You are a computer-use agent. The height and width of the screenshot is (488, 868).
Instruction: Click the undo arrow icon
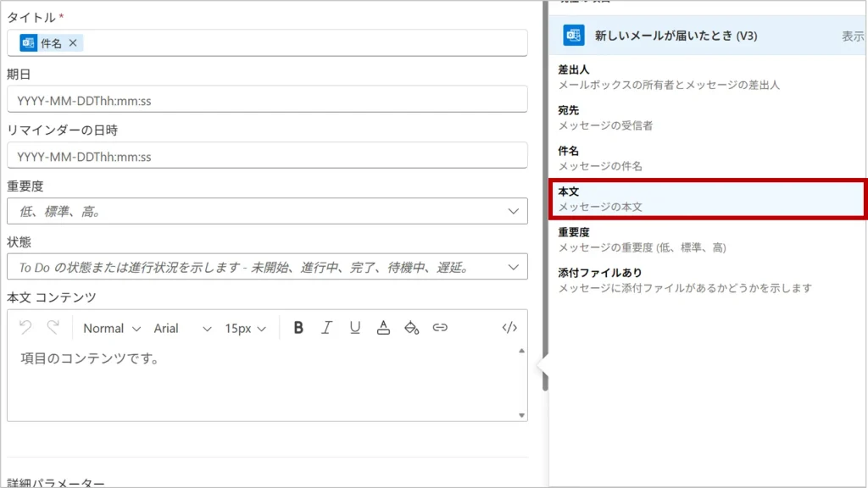(25, 328)
